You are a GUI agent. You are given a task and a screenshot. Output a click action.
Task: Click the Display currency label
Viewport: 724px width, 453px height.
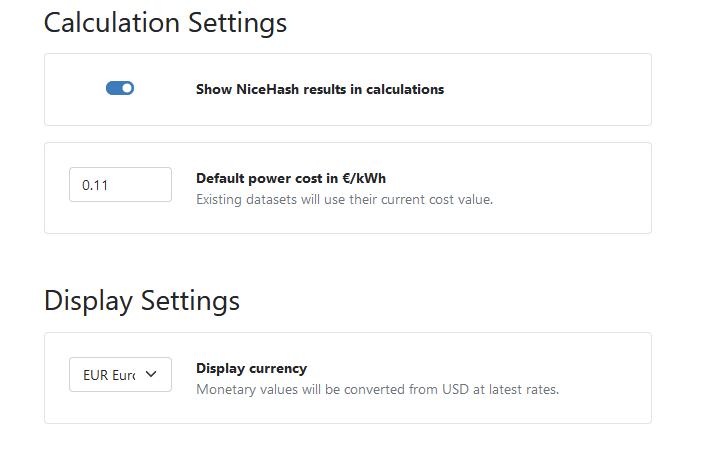click(251, 368)
